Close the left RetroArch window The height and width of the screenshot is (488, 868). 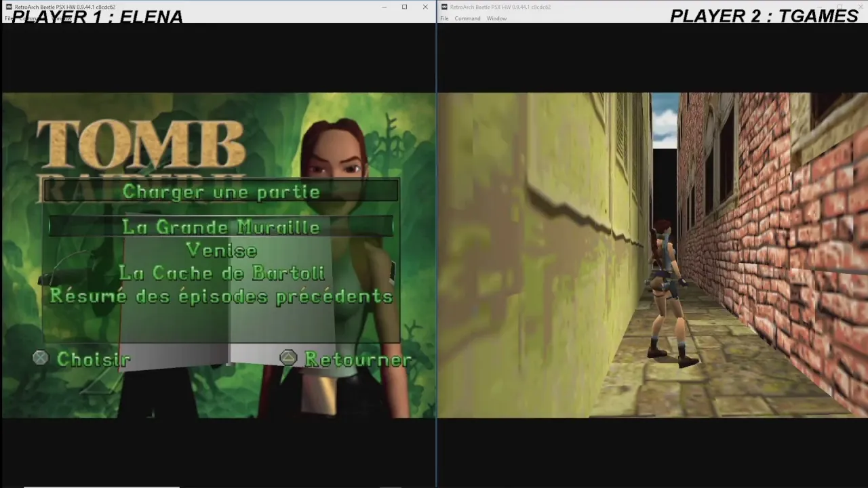[425, 7]
